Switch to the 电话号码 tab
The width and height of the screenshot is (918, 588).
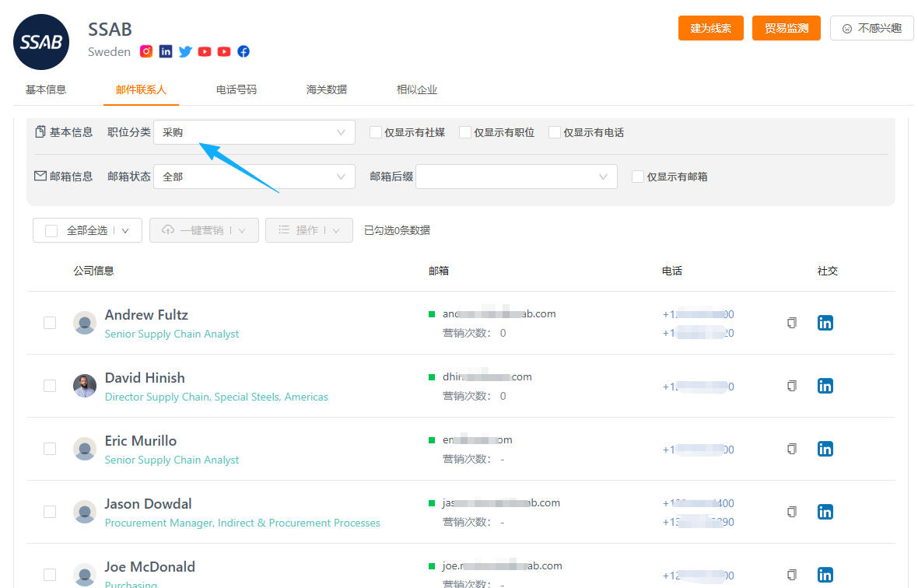(237, 89)
